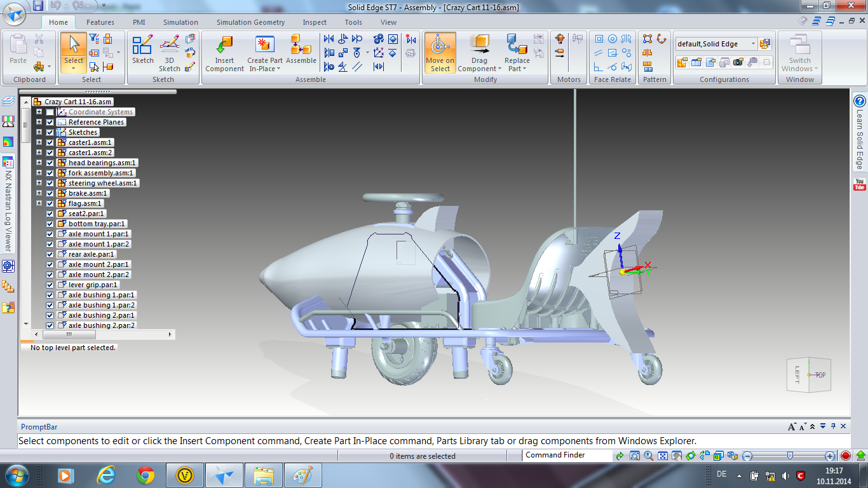Click the save configuration icon beside default dropdown

pyautogui.click(x=765, y=44)
